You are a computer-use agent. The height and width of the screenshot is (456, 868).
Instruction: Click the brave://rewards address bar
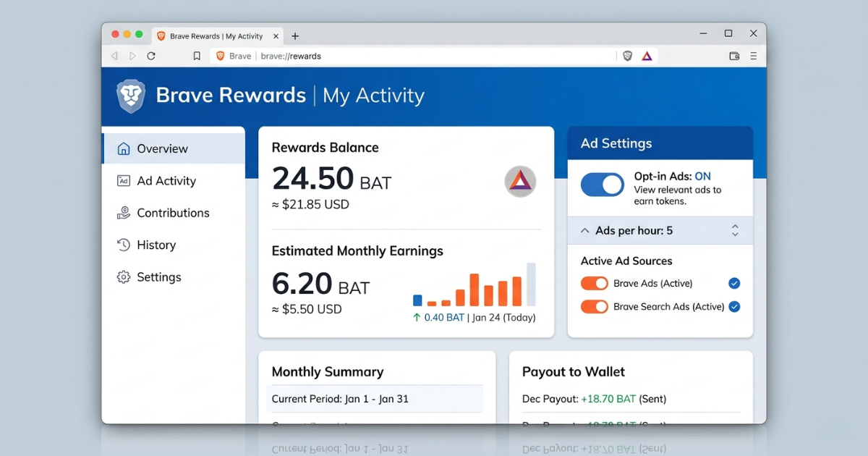click(290, 55)
